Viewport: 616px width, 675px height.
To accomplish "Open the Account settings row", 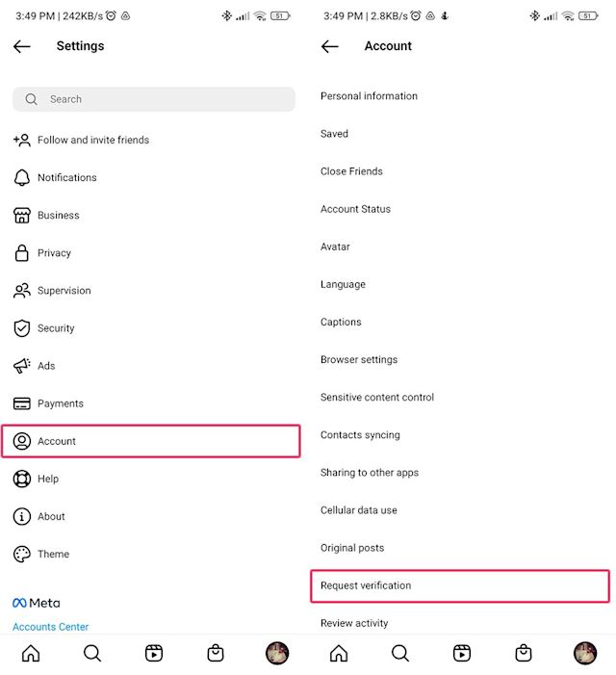I will pyautogui.click(x=150, y=441).
